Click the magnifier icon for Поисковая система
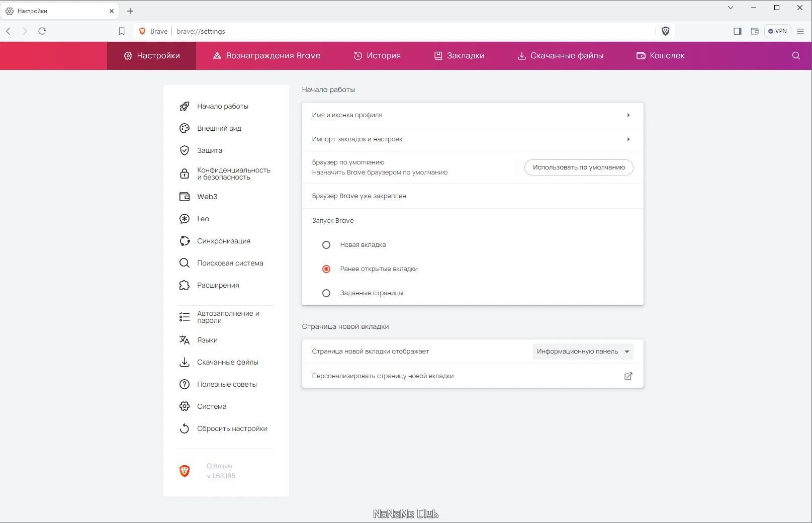This screenshot has width=812, height=523. [185, 263]
